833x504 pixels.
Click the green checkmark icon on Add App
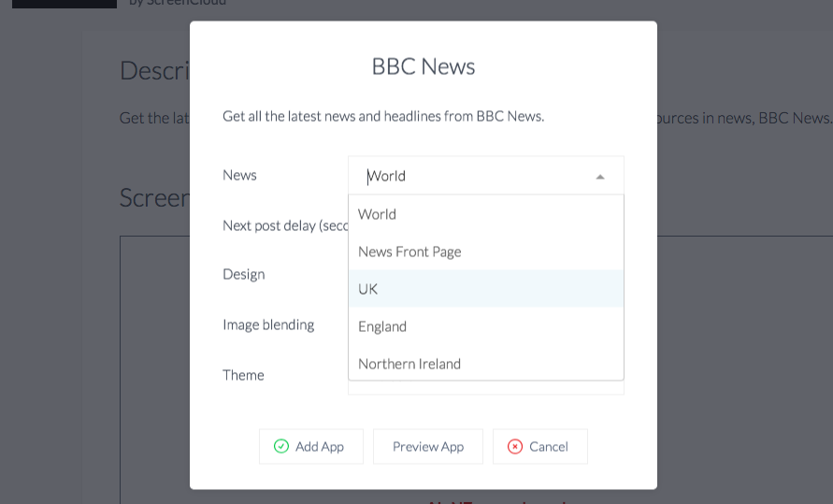pos(281,446)
